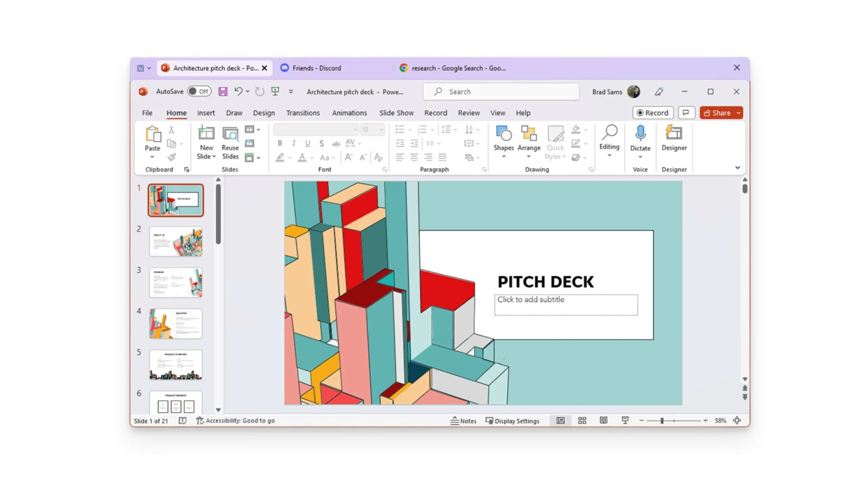Image resolution: width=868 pixels, height=488 pixels.
Task: Switch to Reading view
Action: [x=604, y=421]
